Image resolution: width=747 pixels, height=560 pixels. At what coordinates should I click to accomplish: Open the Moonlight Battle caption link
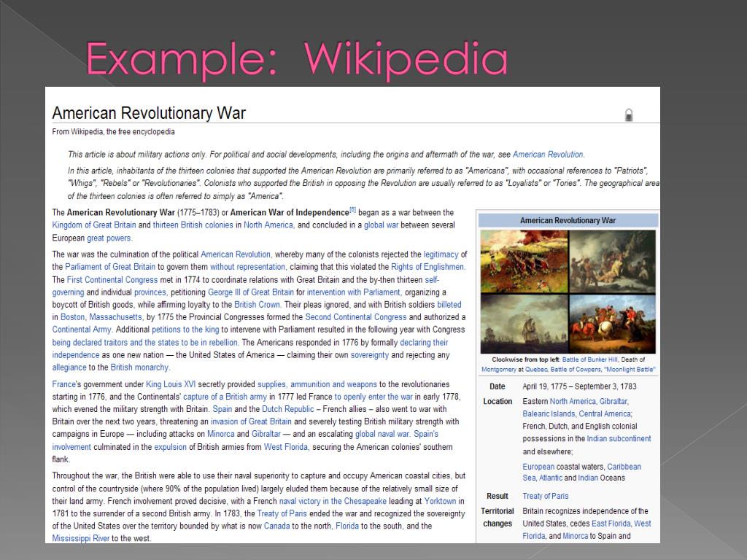(x=630, y=369)
